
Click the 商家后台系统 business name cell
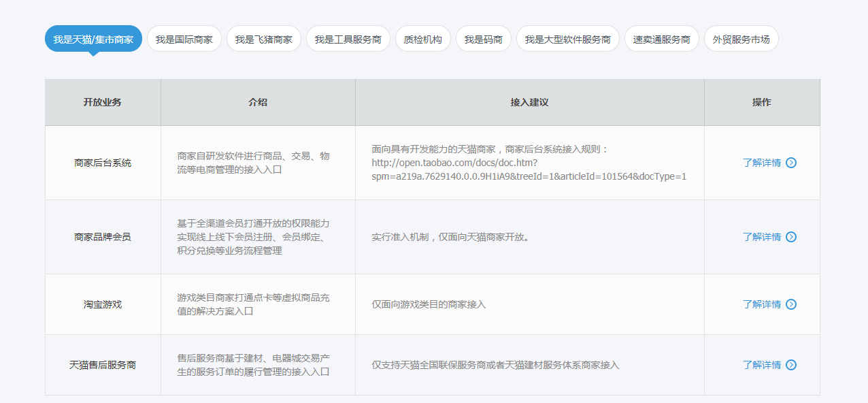pos(103,163)
